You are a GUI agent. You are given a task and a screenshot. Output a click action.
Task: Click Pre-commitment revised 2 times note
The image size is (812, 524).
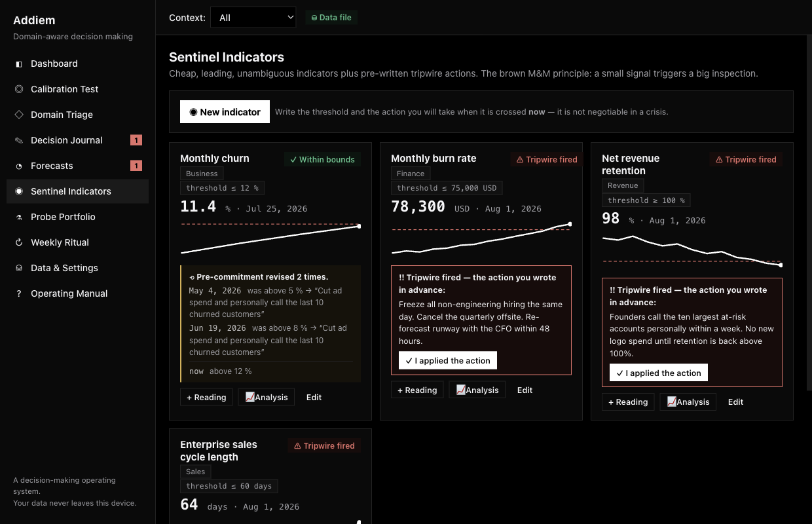[x=259, y=277]
